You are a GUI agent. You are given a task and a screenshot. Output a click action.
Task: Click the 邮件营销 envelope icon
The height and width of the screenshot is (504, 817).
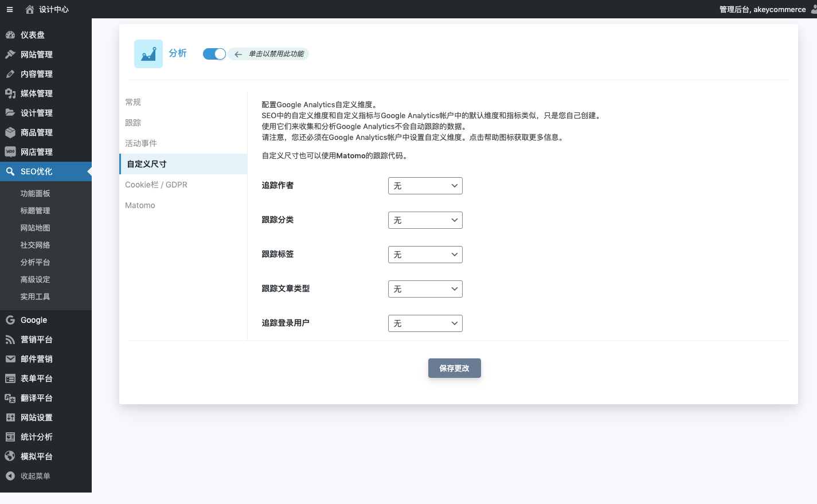point(10,359)
